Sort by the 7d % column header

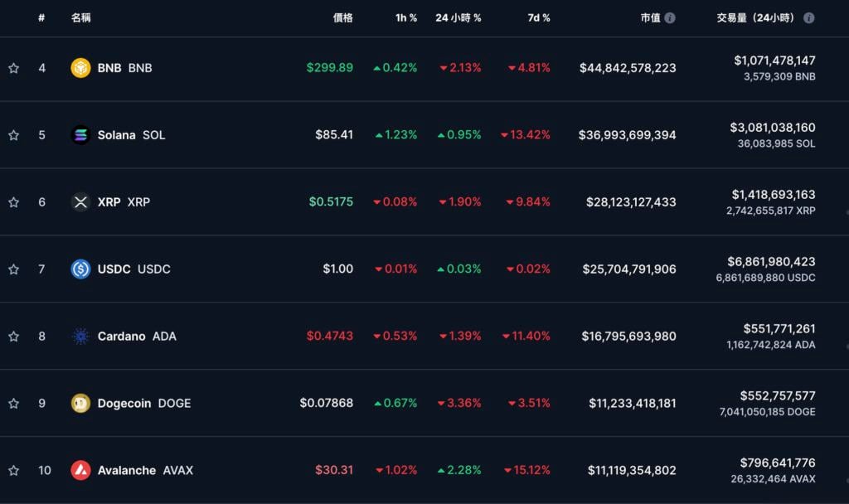[x=539, y=17]
